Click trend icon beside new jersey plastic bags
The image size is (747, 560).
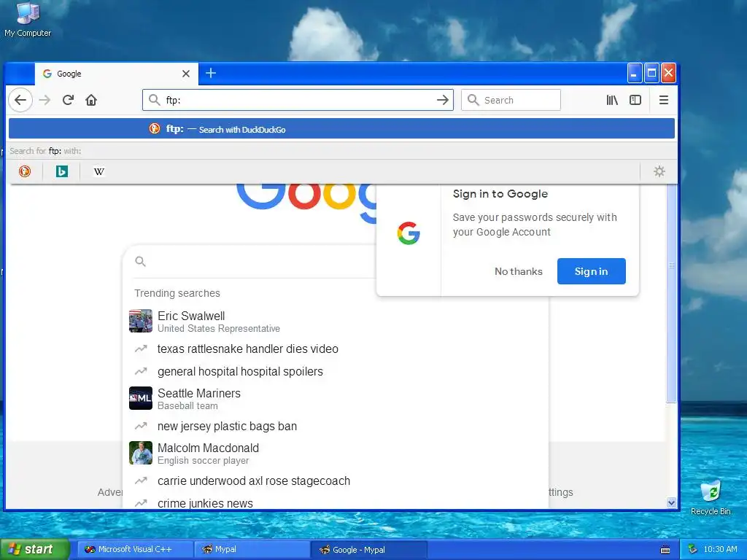pyautogui.click(x=141, y=426)
